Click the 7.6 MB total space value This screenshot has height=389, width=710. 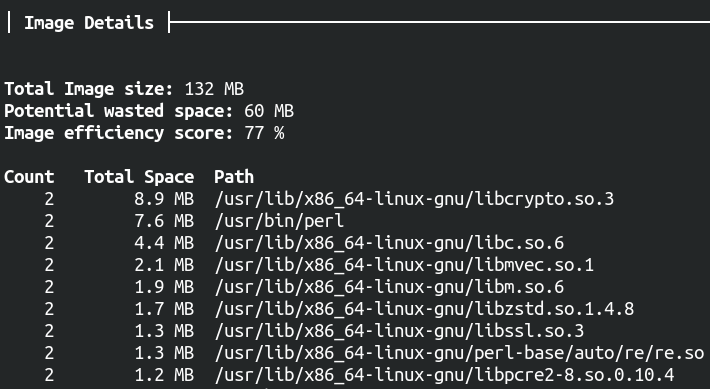tap(164, 221)
